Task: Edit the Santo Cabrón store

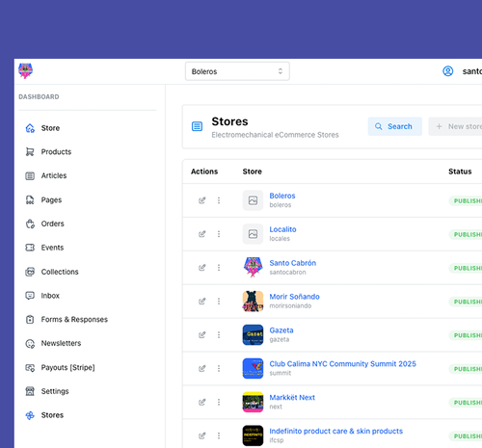Action: click(201, 268)
